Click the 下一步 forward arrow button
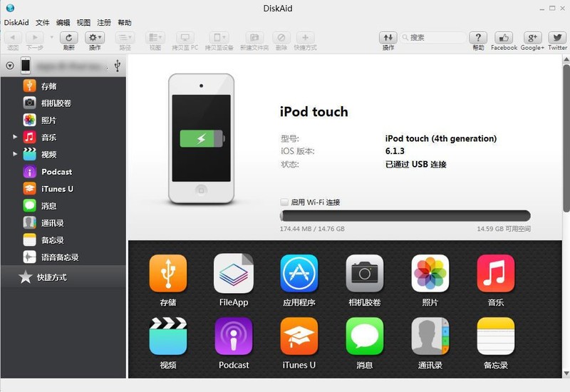 (35, 38)
